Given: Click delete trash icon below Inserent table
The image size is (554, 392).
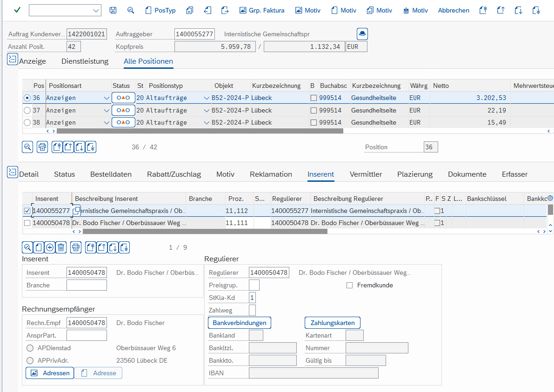Looking at the screenshot, I should [x=61, y=247].
